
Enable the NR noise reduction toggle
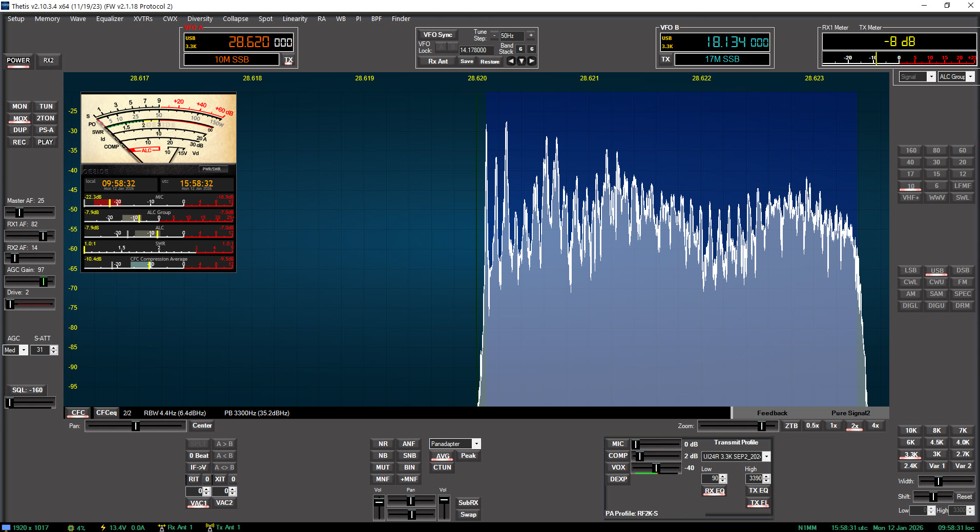click(x=383, y=444)
